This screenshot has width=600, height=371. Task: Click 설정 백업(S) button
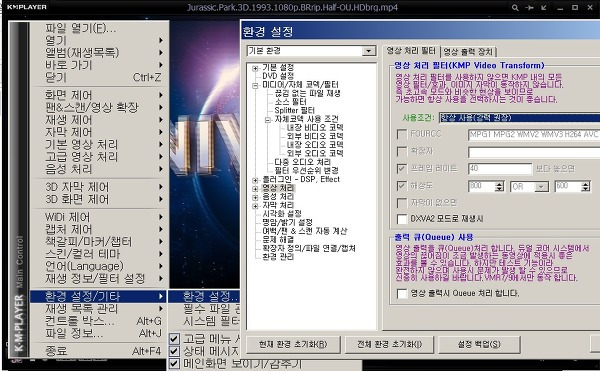point(479,345)
